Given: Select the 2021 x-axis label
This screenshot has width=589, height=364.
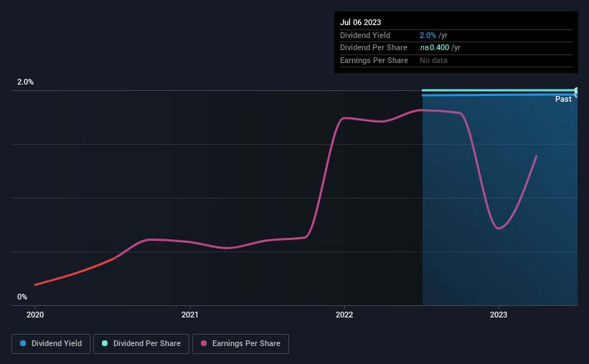Looking at the screenshot, I should coord(189,315).
